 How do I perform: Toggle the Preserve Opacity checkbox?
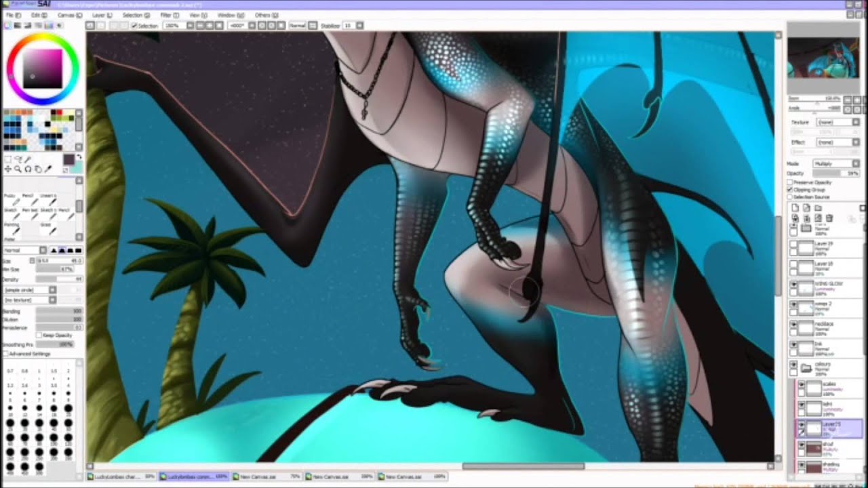791,182
